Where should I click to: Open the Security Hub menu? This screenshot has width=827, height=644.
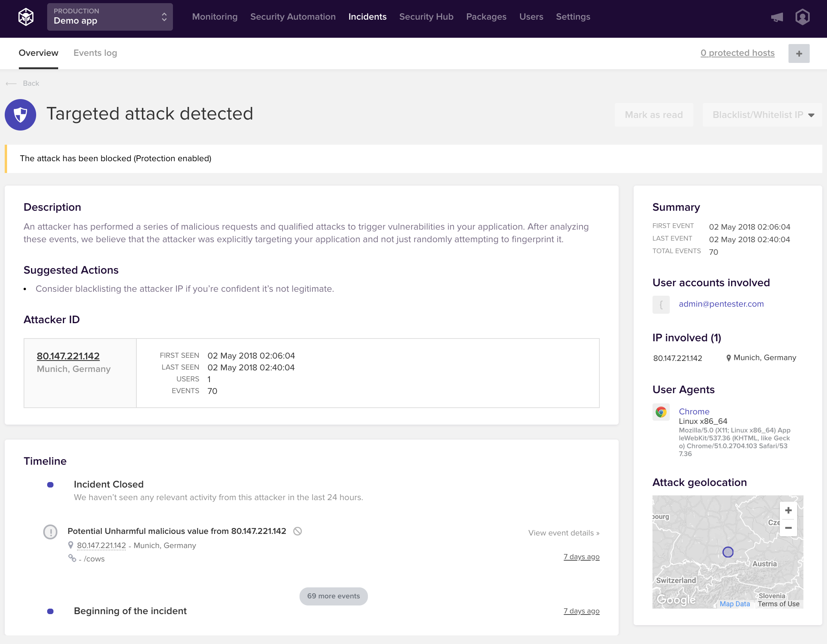point(426,17)
